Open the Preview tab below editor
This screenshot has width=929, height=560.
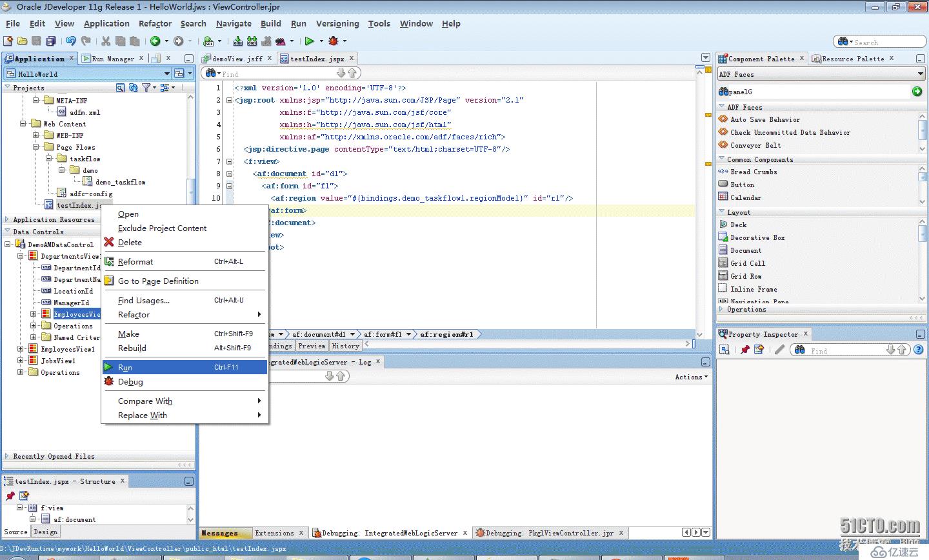312,346
